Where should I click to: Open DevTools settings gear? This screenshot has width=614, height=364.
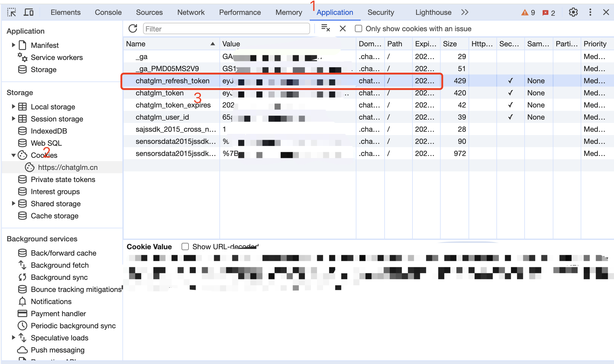click(x=573, y=12)
